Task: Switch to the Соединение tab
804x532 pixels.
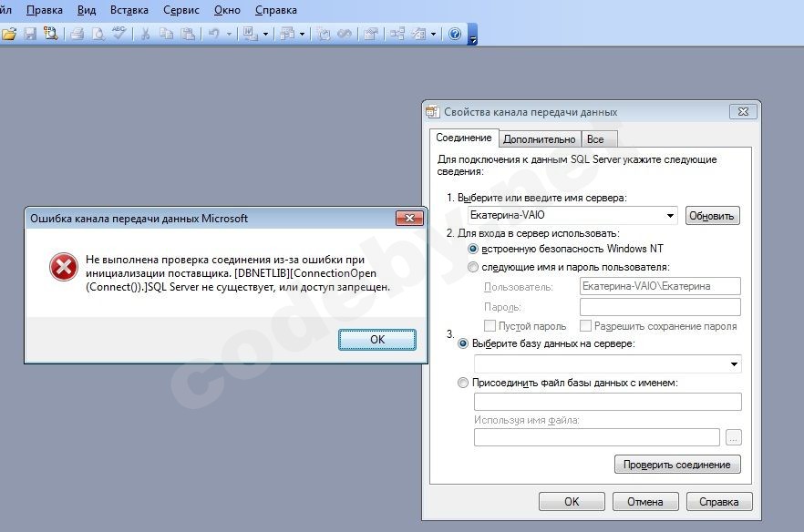Action: point(463,138)
